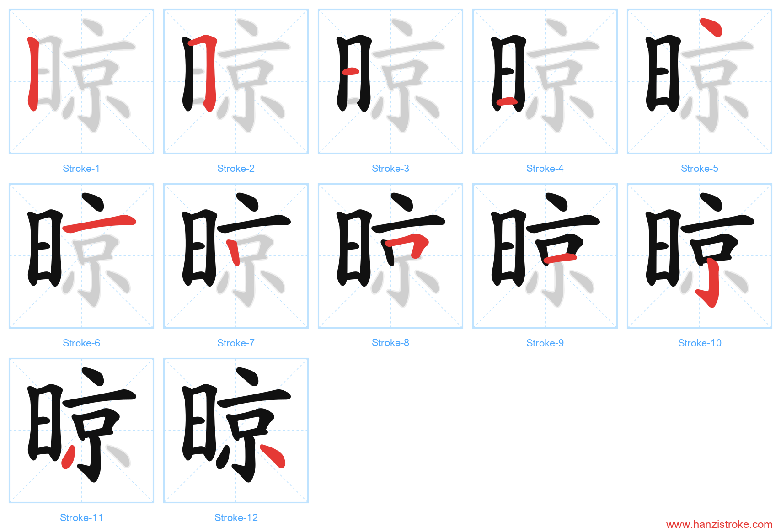The image size is (781, 532).
Task: Click the Stroke-7 diagram tile
Action: click(x=236, y=256)
